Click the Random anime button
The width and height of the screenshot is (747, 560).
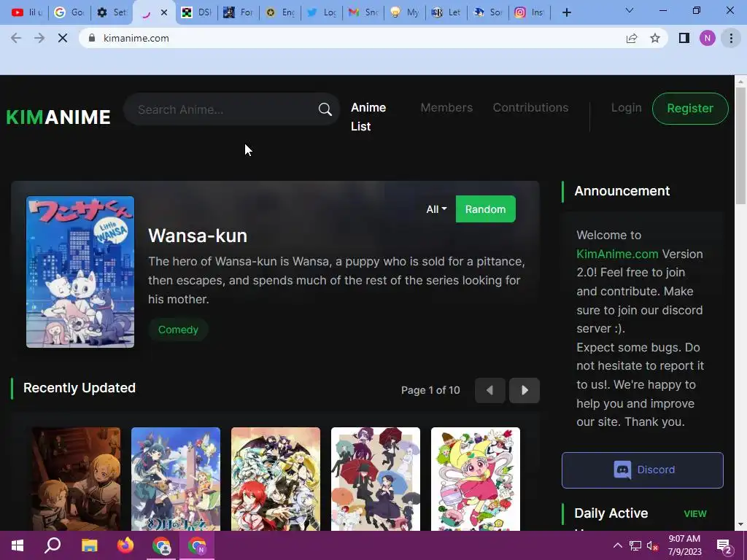click(x=485, y=209)
